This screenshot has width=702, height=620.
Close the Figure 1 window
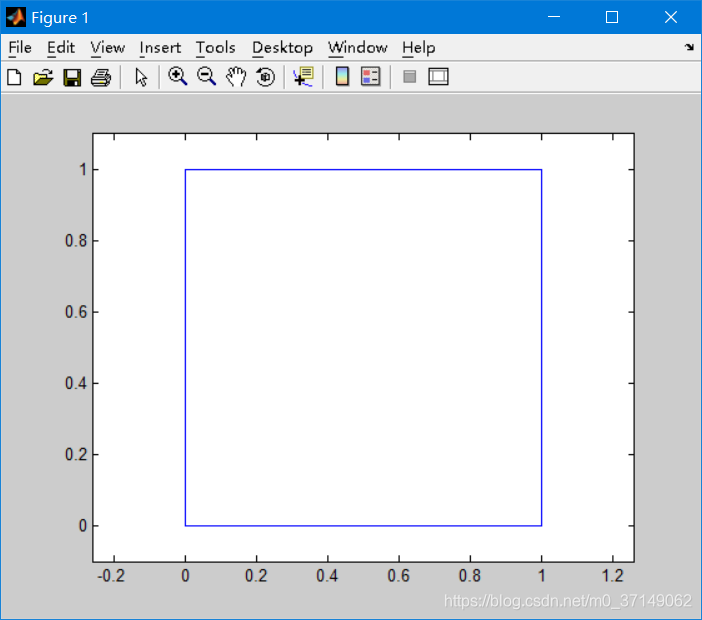[x=671, y=17]
